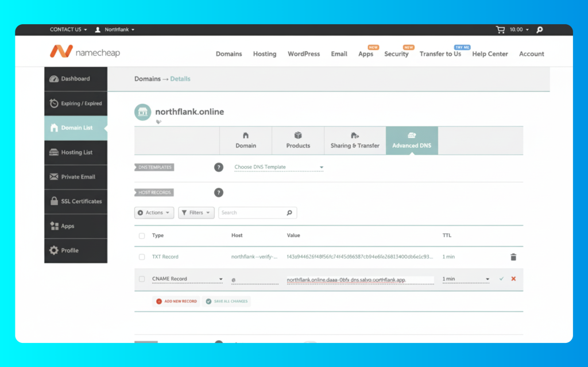Viewport: 588px width, 367px height.
Task: Click the shopping cart icon
Action: tap(501, 29)
